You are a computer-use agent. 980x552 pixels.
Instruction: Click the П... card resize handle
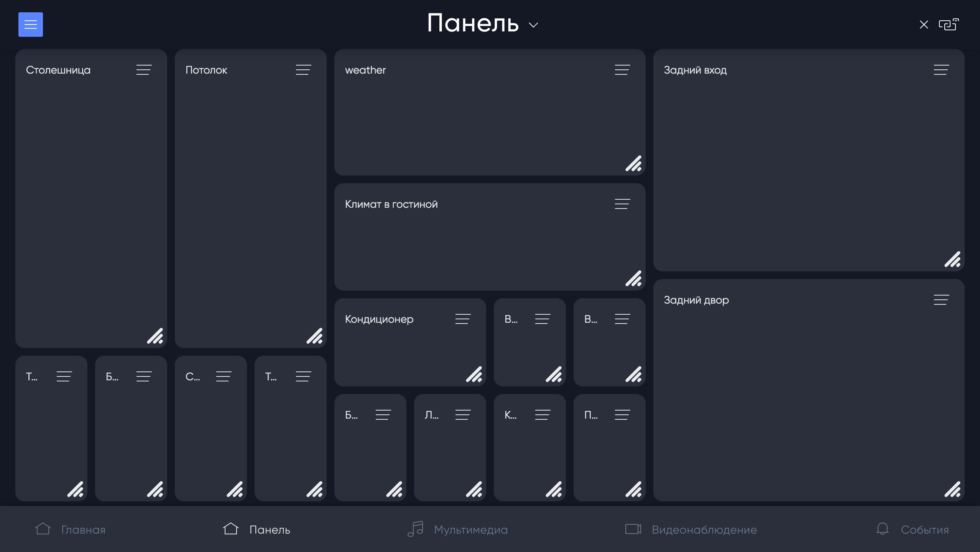(634, 489)
